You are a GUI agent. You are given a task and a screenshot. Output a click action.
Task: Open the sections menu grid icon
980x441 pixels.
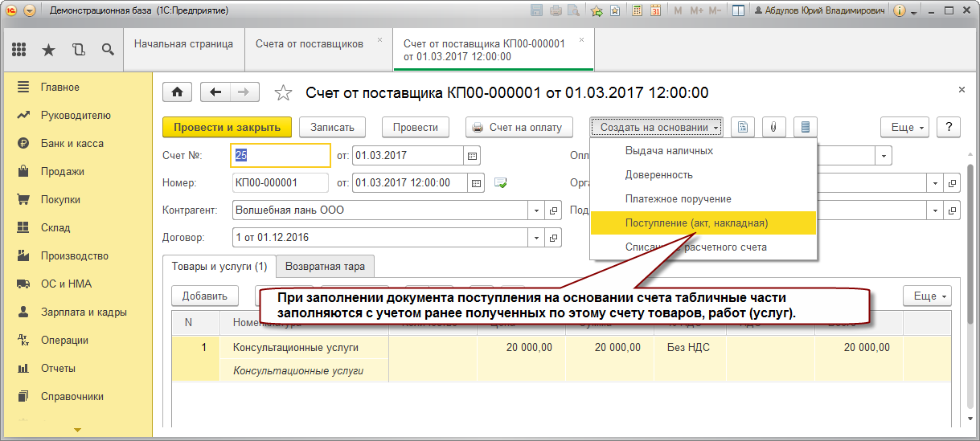(x=18, y=50)
